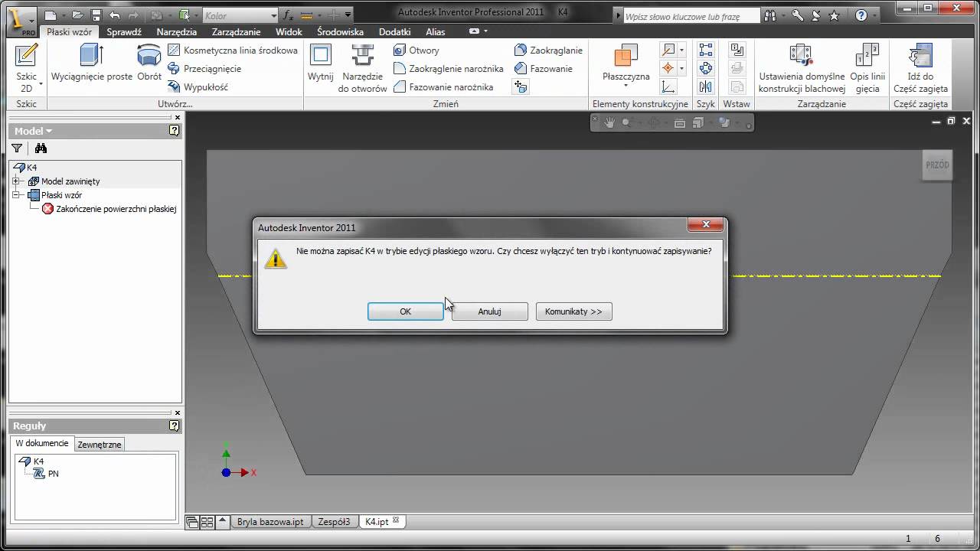Select the Zaokrąglanie fillet tool
Image resolution: width=980 pixels, height=551 pixels.
click(548, 51)
